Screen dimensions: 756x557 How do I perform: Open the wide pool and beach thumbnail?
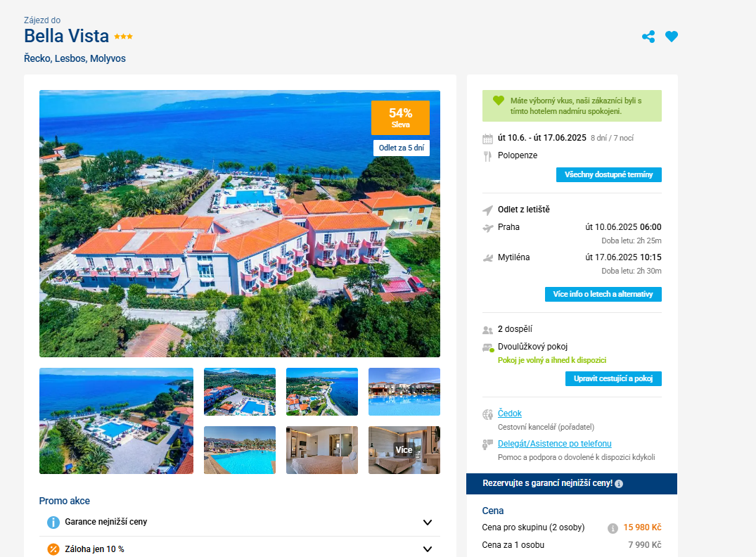tap(116, 421)
